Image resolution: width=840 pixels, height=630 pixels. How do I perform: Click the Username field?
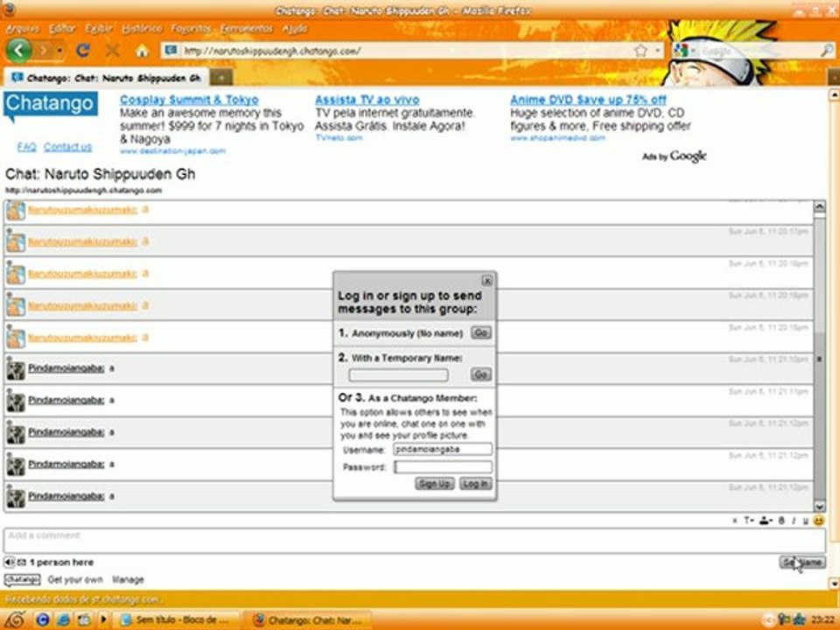[x=443, y=450]
